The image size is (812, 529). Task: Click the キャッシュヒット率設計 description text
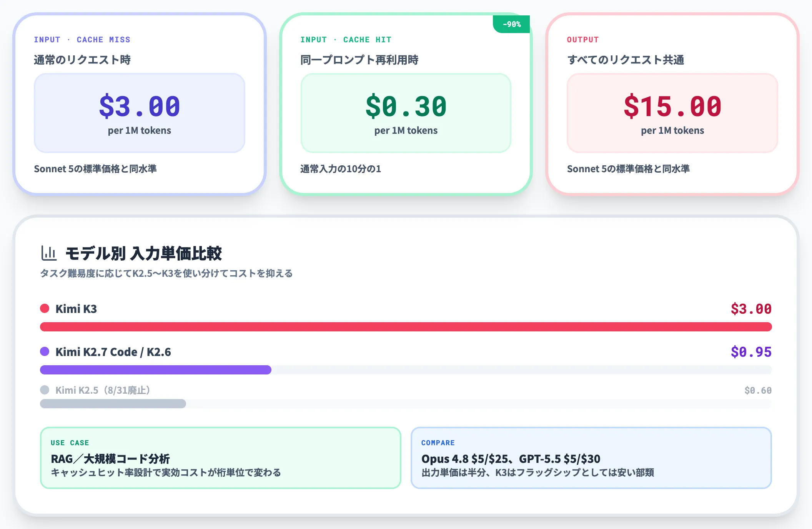[x=166, y=472]
